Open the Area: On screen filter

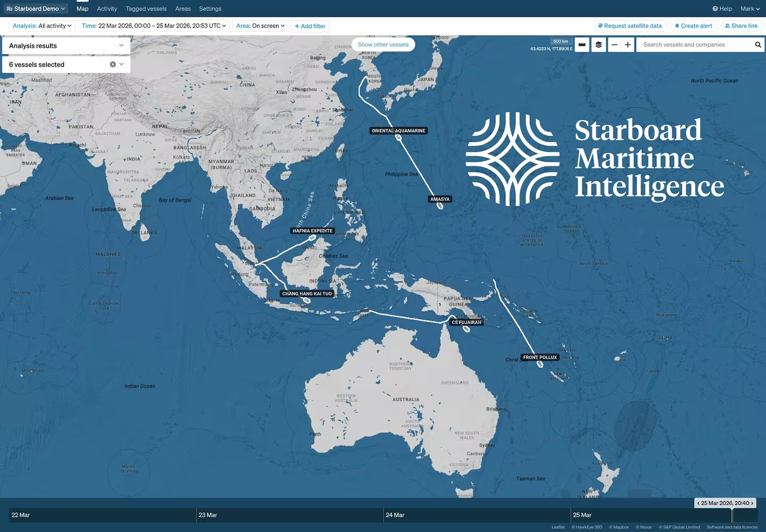pos(261,26)
